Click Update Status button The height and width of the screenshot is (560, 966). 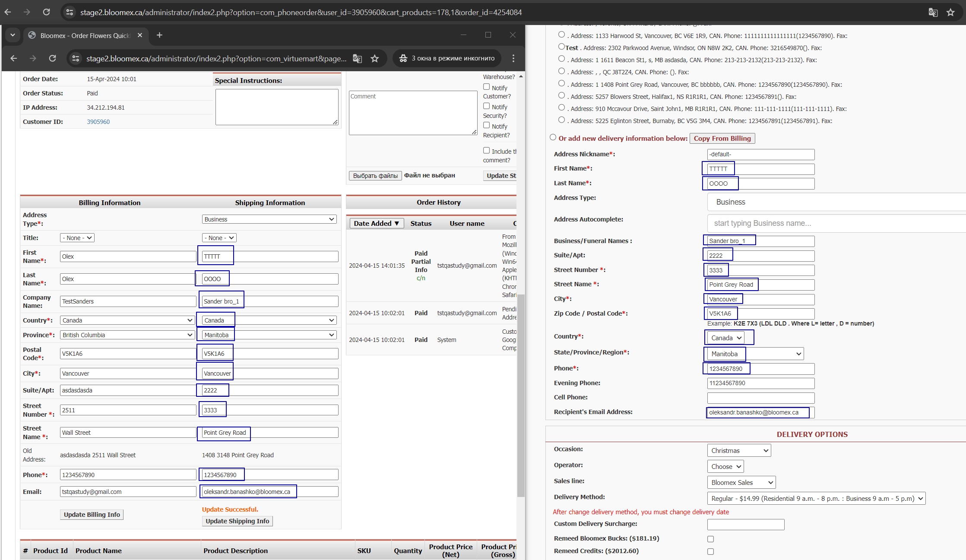[x=500, y=176]
